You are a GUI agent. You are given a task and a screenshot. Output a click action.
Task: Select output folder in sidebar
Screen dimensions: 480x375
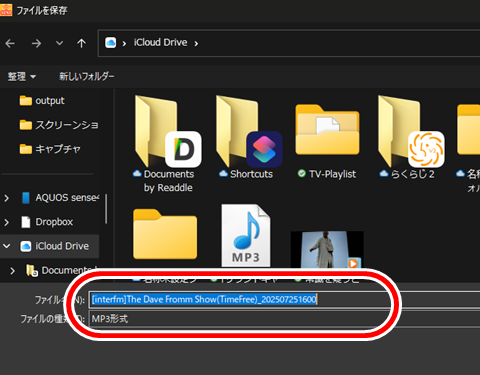coord(42,101)
